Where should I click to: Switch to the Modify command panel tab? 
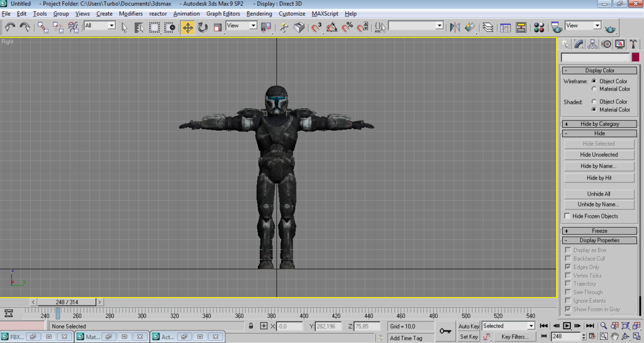point(579,44)
